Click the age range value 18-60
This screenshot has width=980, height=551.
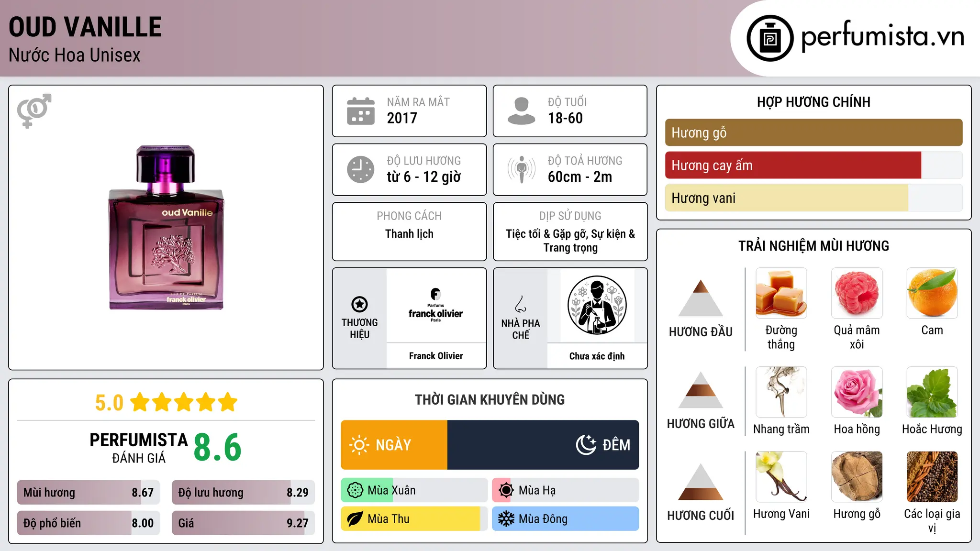[565, 118]
